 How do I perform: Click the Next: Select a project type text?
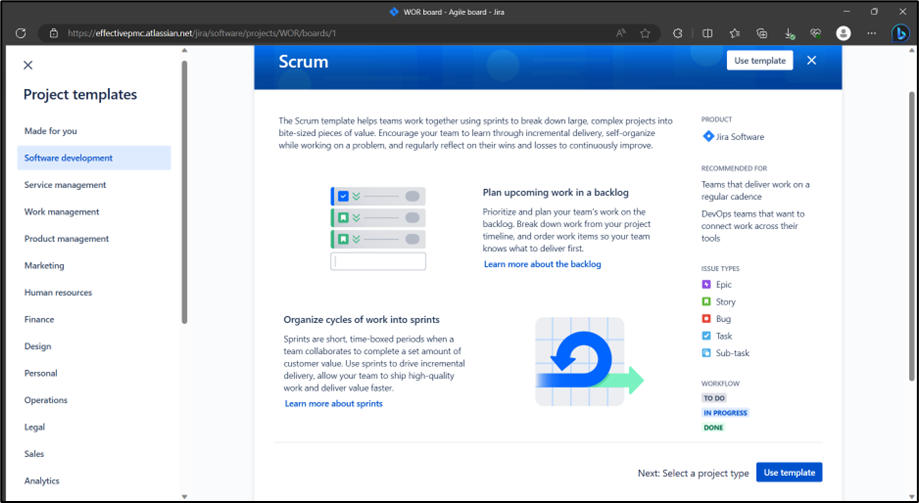tap(693, 473)
